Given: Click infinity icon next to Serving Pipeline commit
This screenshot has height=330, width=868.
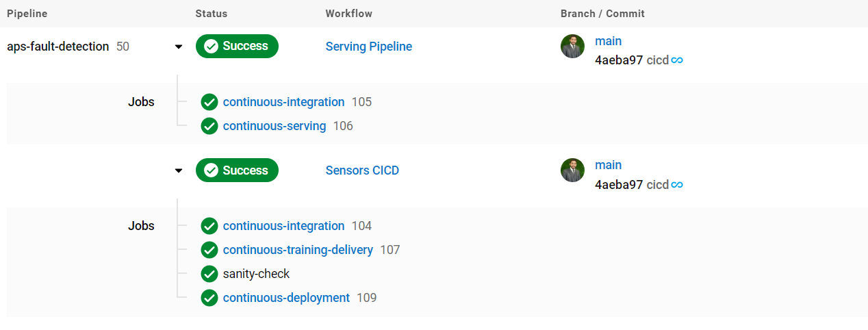Looking at the screenshot, I should coord(677,60).
